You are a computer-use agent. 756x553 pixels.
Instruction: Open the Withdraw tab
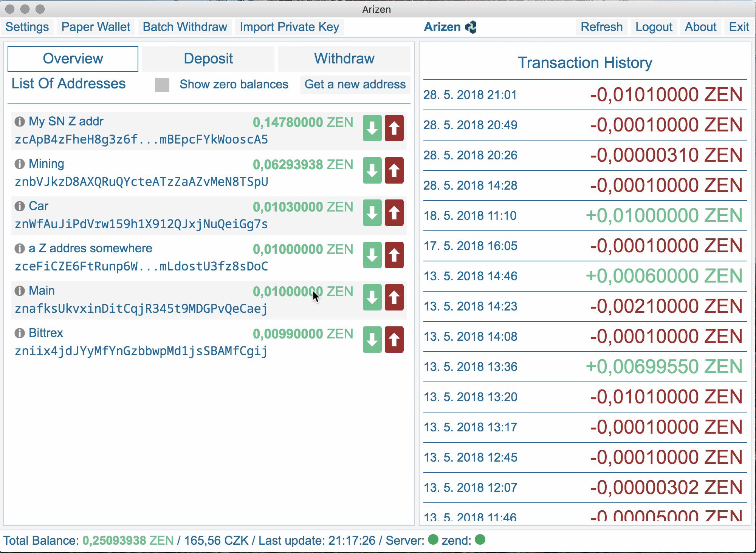(344, 59)
